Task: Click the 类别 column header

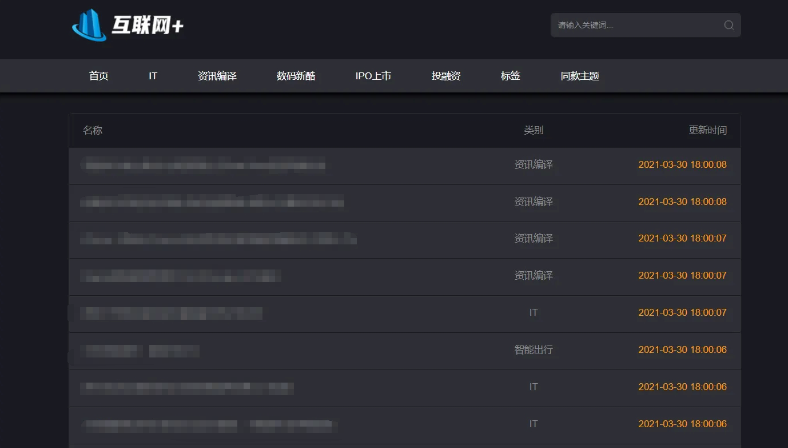Action: (x=533, y=130)
